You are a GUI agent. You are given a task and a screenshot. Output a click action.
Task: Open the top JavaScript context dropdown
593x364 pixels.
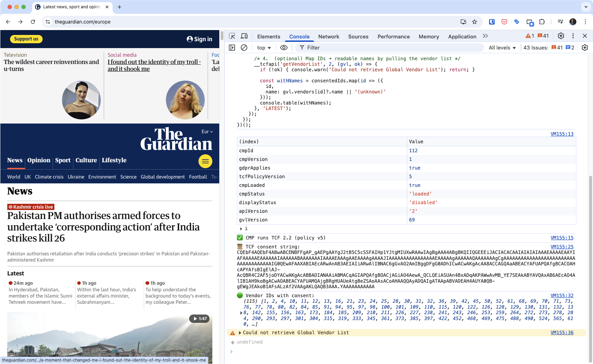point(264,48)
